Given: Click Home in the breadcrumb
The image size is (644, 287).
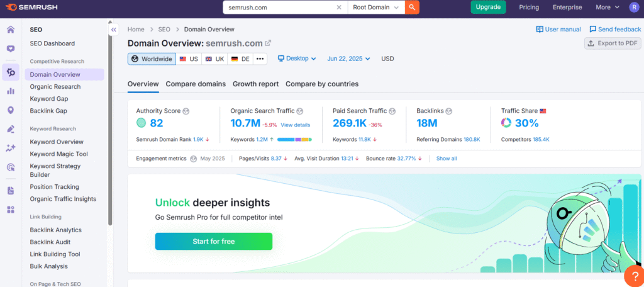Looking at the screenshot, I should 136,29.
